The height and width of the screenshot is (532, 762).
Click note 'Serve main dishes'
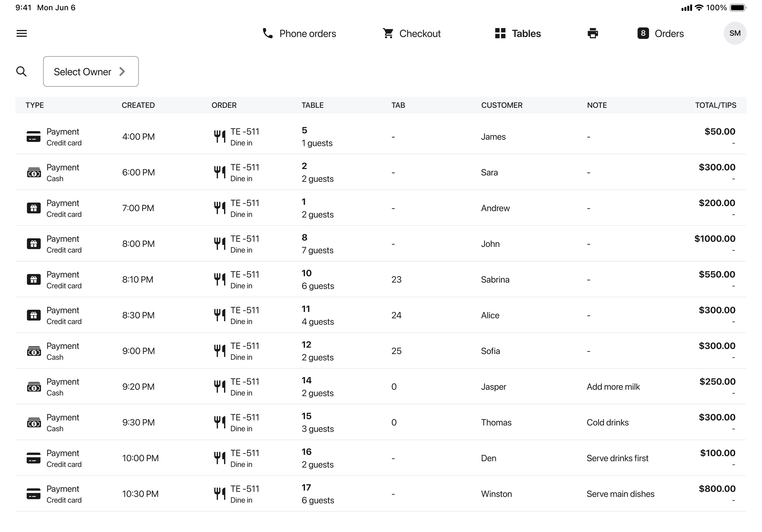[620, 494]
